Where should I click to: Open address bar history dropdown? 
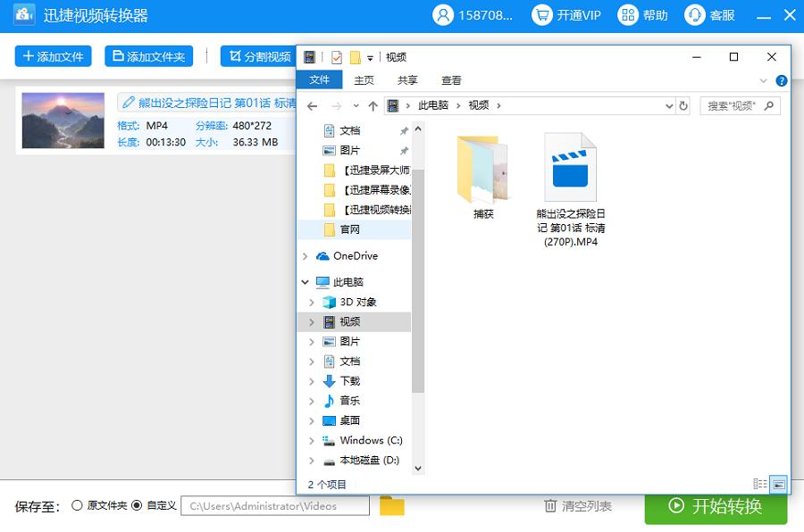pyautogui.click(x=668, y=106)
